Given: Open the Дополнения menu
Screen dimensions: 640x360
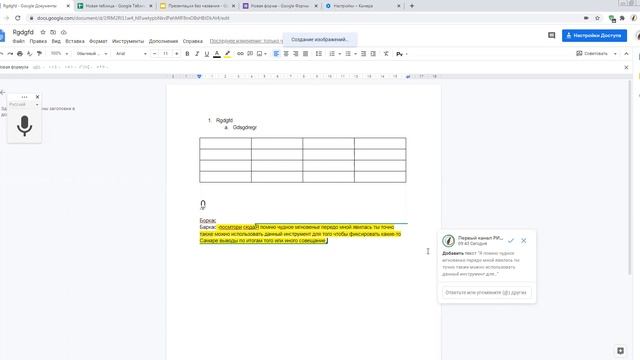Looking at the screenshot, I should (x=163, y=41).
